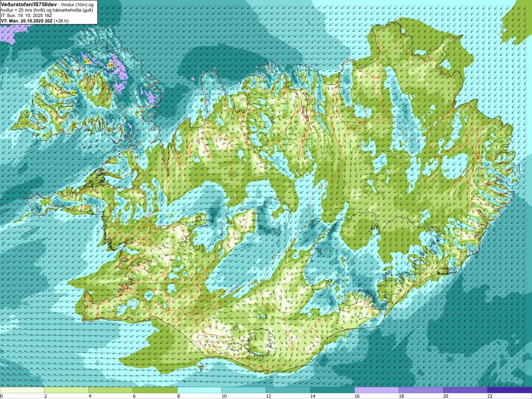The height and width of the screenshot is (399, 532).
Task: Click the light teal 10–12 m/s legend swatch
Action: tap(244, 390)
